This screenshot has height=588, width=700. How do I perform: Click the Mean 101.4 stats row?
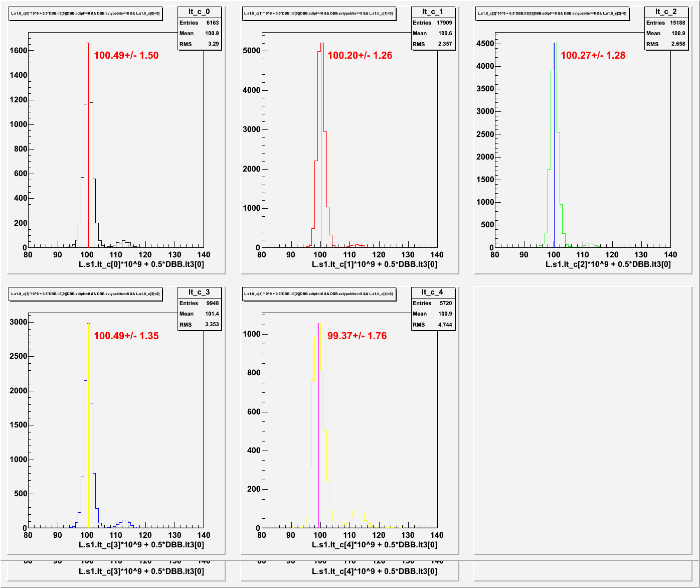[x=199, y=314]
